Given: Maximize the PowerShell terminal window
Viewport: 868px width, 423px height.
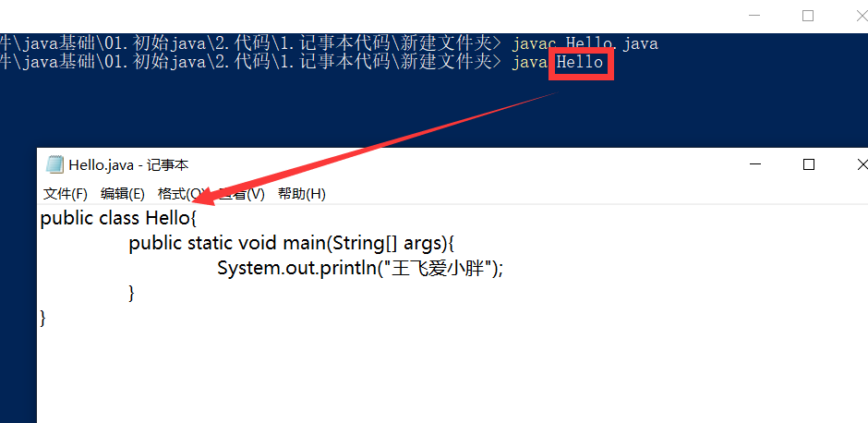Looking at the screenshot, I should coord(808,16).
